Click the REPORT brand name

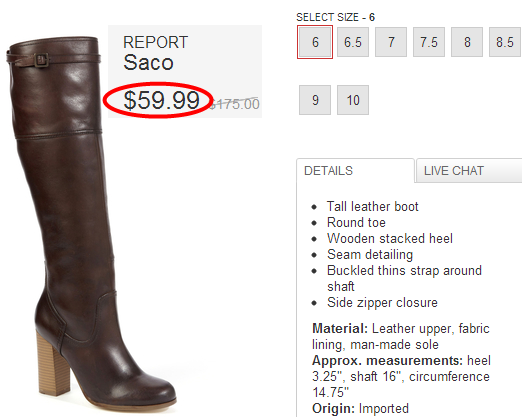point(156,42)
